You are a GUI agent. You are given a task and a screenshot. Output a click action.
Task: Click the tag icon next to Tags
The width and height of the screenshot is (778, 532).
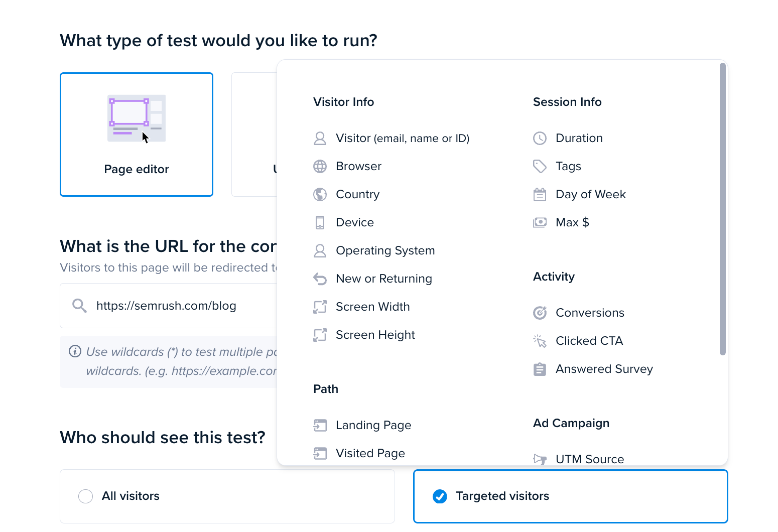click(540, 167)
